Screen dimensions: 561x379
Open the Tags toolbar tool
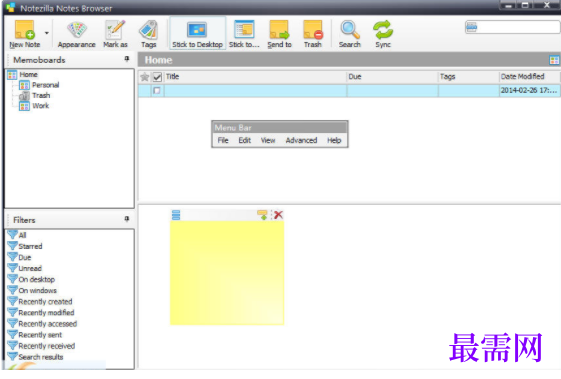point(148,34)
